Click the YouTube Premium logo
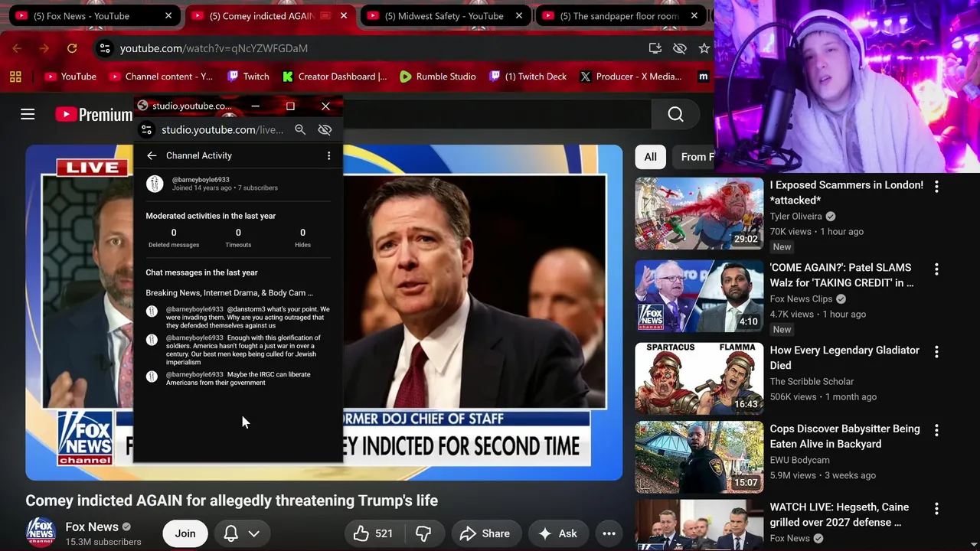This screenshot has width=980, height=551. click(x=94, y=115)
